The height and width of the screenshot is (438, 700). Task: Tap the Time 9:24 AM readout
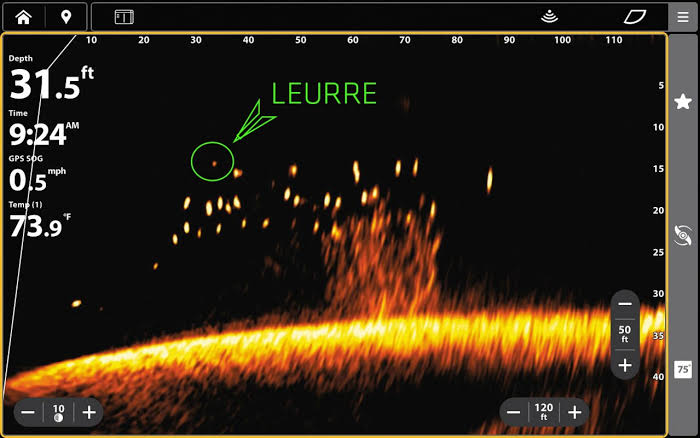pos(44,129)
